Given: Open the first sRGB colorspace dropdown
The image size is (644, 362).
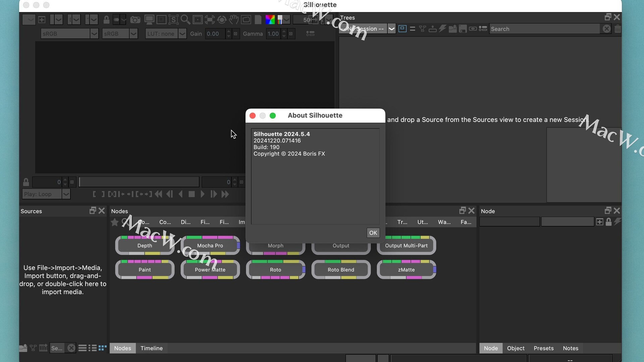Looking at the screenshot, I should tap(70, 34).
